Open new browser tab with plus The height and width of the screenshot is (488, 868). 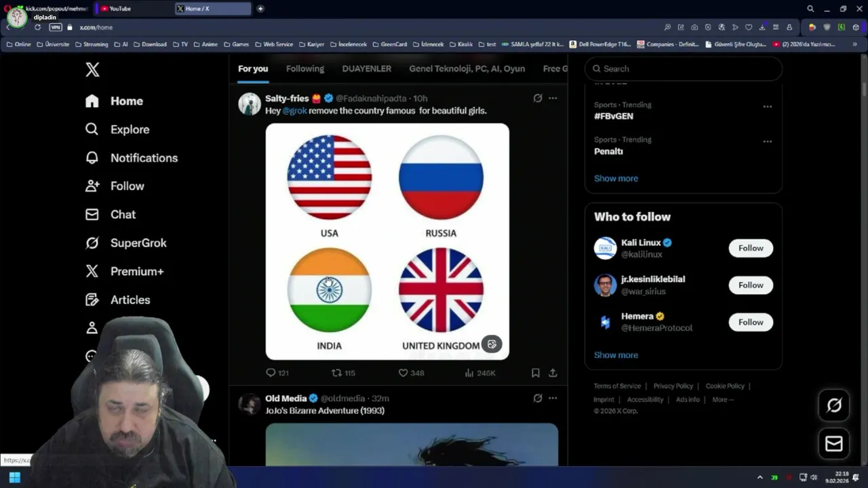[x=260, y=9]
